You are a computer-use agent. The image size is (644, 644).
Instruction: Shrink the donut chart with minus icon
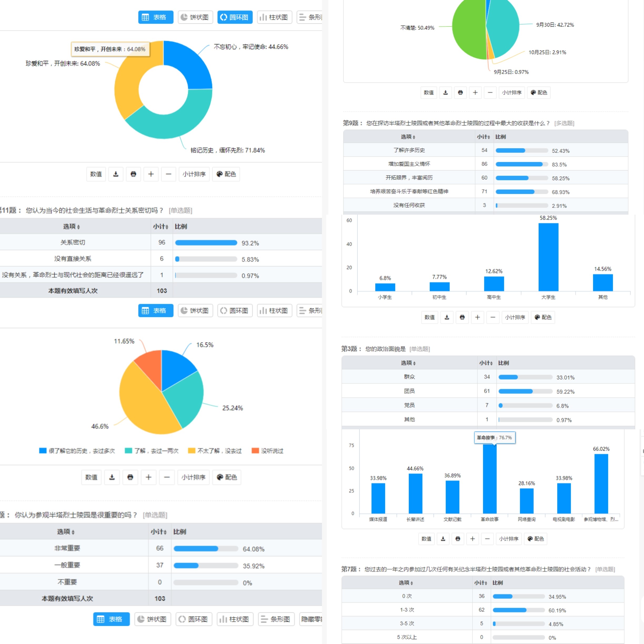[169, 174]
